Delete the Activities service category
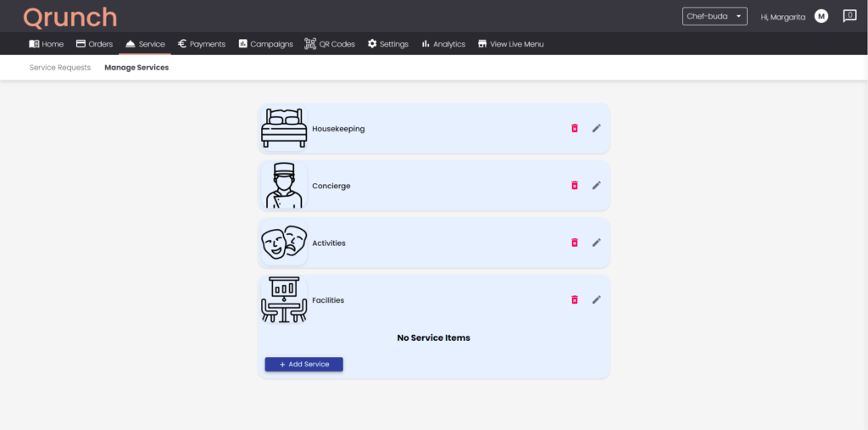 [x=575, y=243]
